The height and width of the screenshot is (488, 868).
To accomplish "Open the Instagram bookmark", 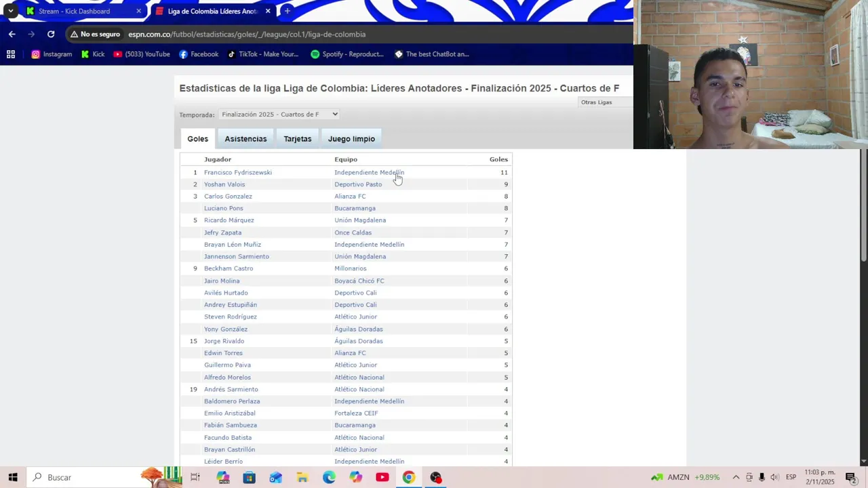I will click(52, 54).
